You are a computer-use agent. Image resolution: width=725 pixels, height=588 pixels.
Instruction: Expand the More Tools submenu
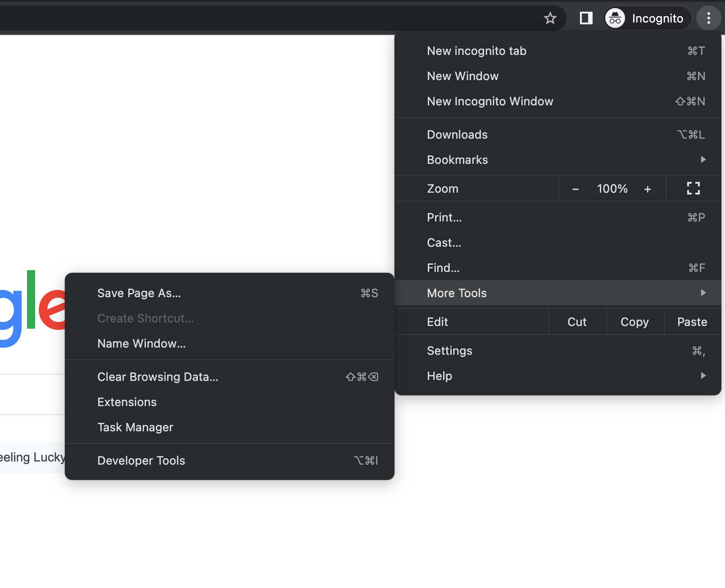(x=558, y=293)
